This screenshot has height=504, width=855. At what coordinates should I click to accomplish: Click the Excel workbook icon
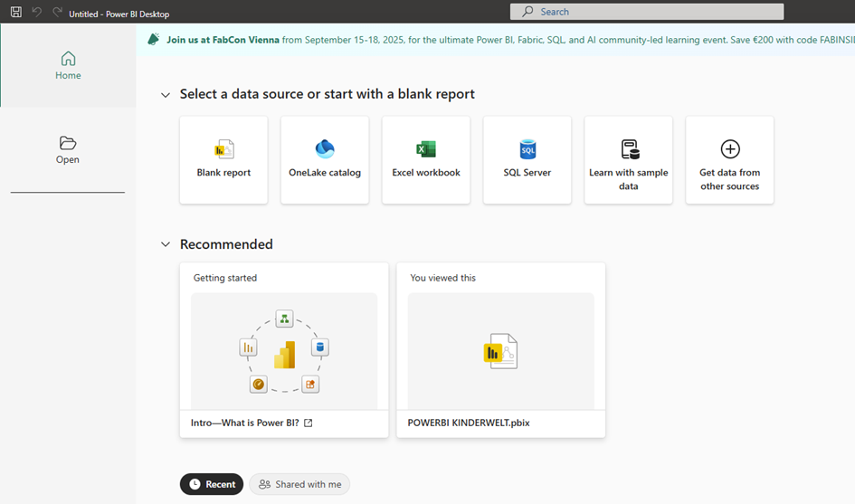[x=426, y=149]
